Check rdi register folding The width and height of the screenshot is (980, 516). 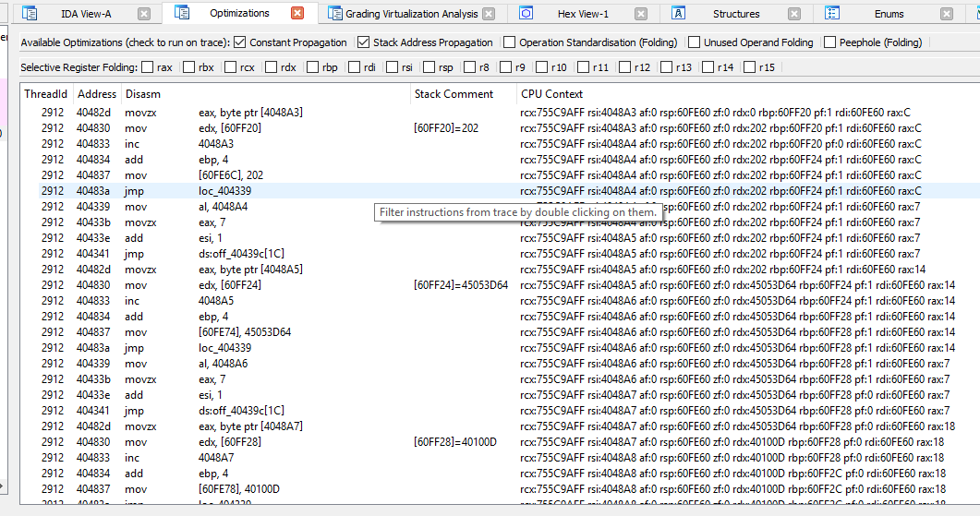click(x=355, y=66)
